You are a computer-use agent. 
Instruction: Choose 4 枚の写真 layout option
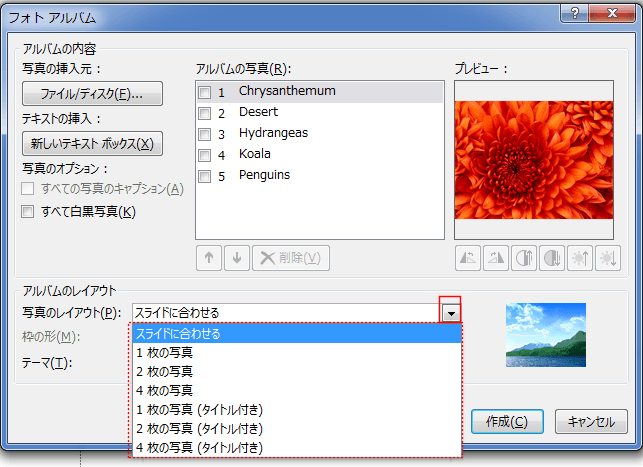(x=297, y=390)
